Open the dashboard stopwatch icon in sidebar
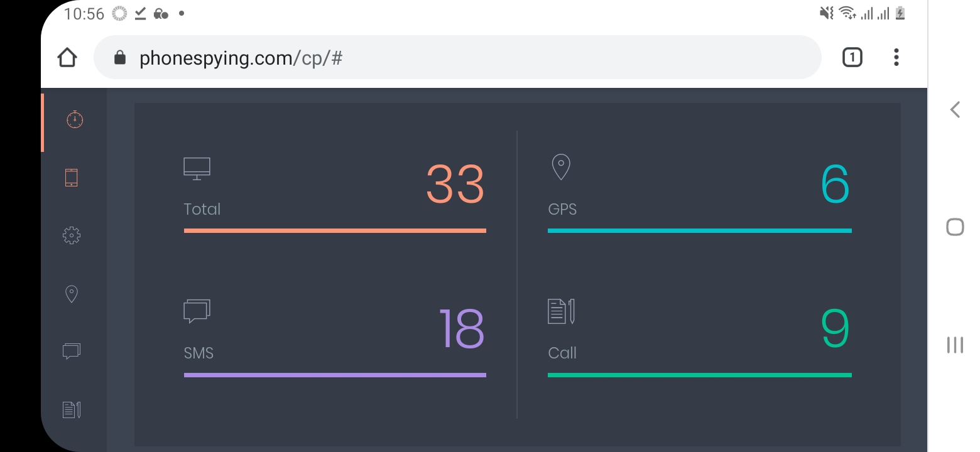Viewport: 980px width, 452px height. tap(75, 119)
